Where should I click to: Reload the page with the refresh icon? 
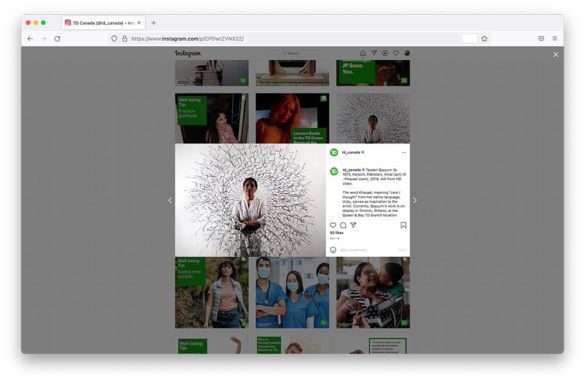coord(57,38)
